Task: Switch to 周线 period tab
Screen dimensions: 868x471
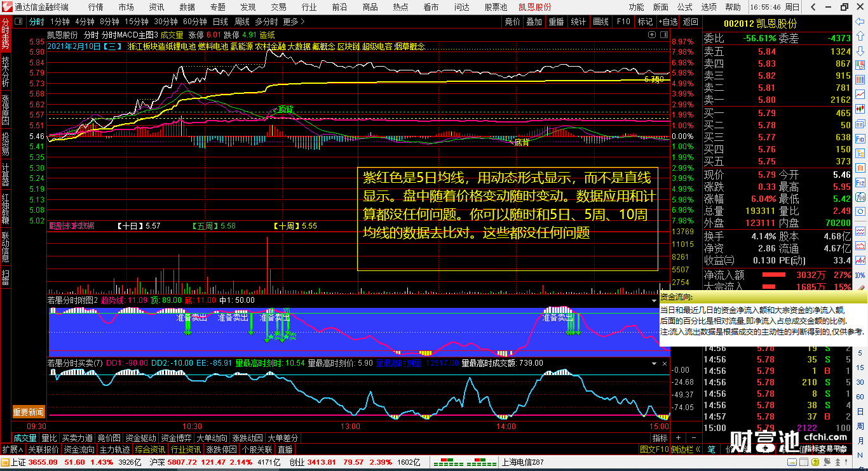Action: click(242, 22)
